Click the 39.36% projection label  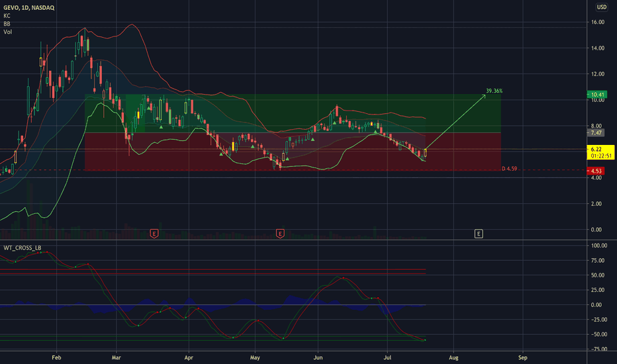tap(495, 91)
